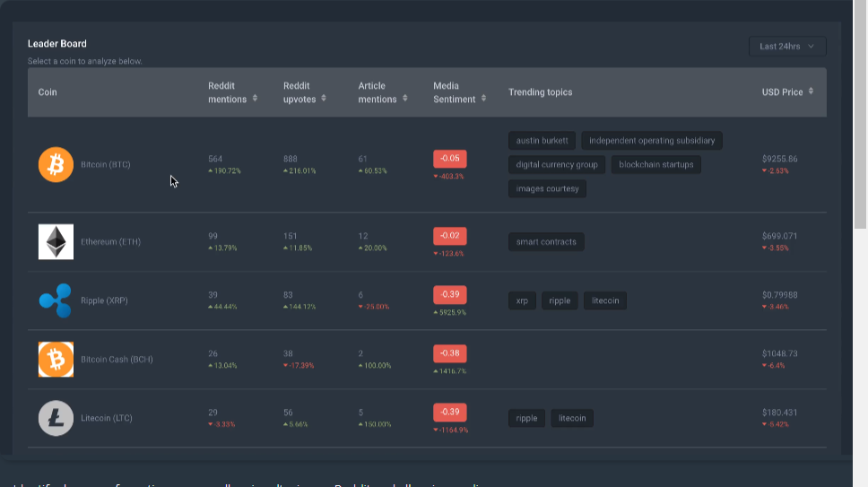Select the Bitcoin (BTC) row name
The image size is (868, 487).
pyautogui.click(x=106, y=164)
